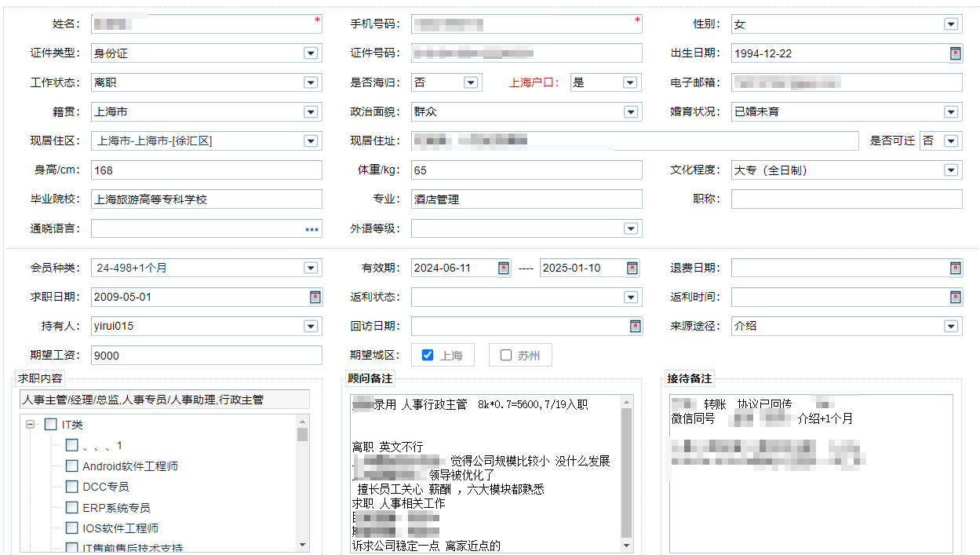Screen dimensions: 980x555
Task: Open the 来源途径 dropdown
Action: coord(951,326)
